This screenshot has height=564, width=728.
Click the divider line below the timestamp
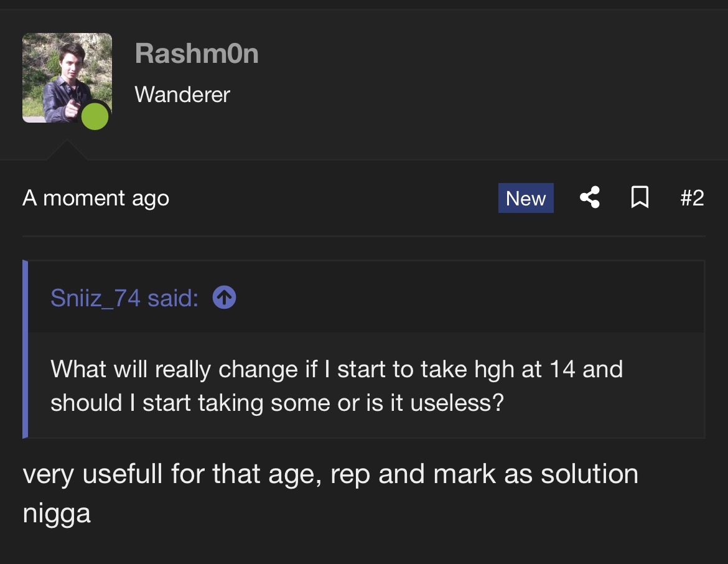tap(364, 236)
